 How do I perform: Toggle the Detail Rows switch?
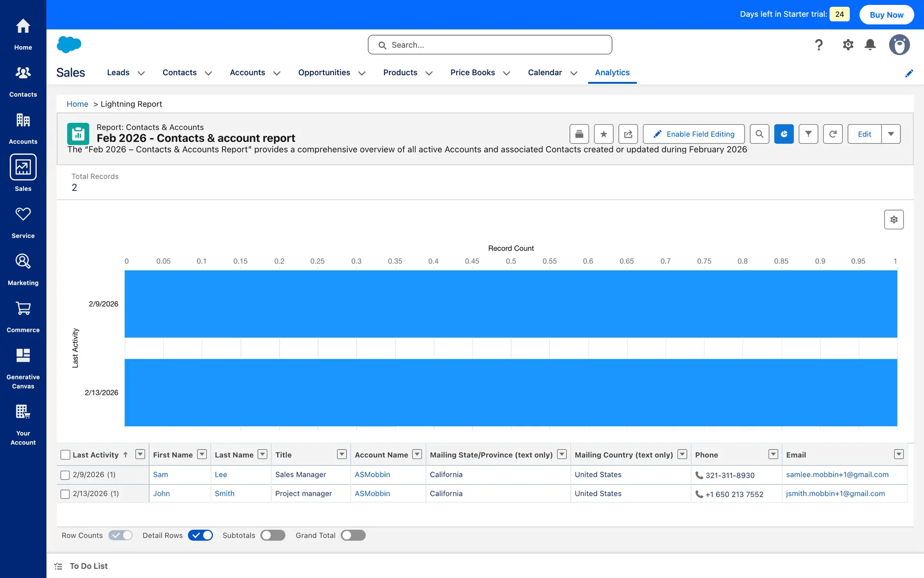click(x=200, y=535)
